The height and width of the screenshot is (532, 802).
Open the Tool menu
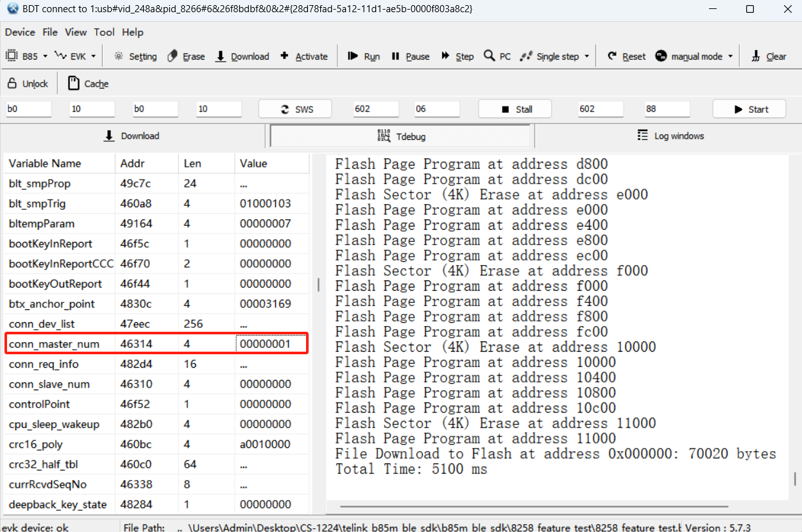point(104,32)
